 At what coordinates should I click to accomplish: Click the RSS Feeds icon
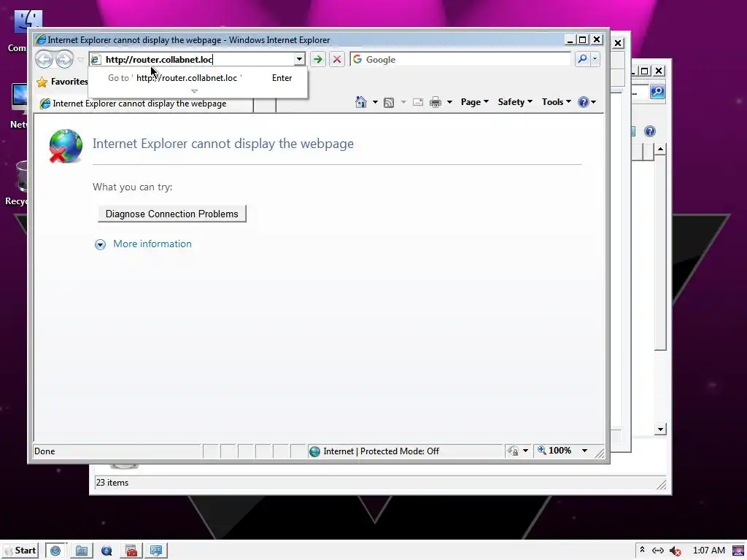389,102
